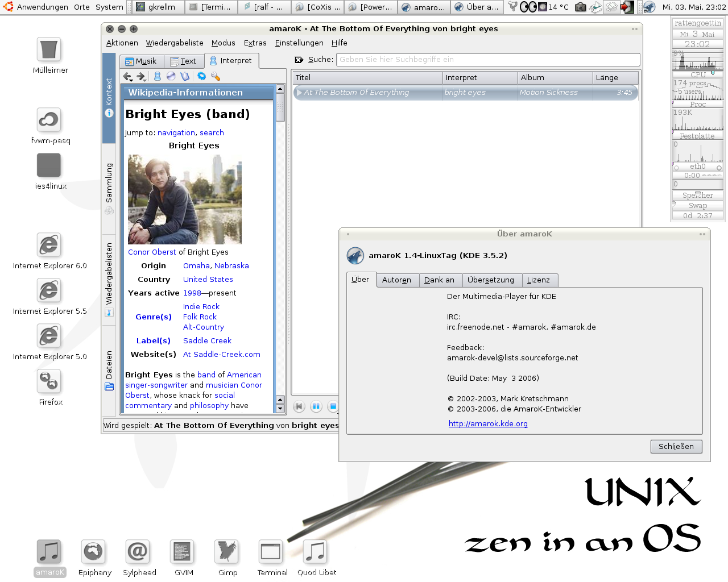
Task: Click the forward navigation arrow in context toolbar
Action: click(141, 76)
